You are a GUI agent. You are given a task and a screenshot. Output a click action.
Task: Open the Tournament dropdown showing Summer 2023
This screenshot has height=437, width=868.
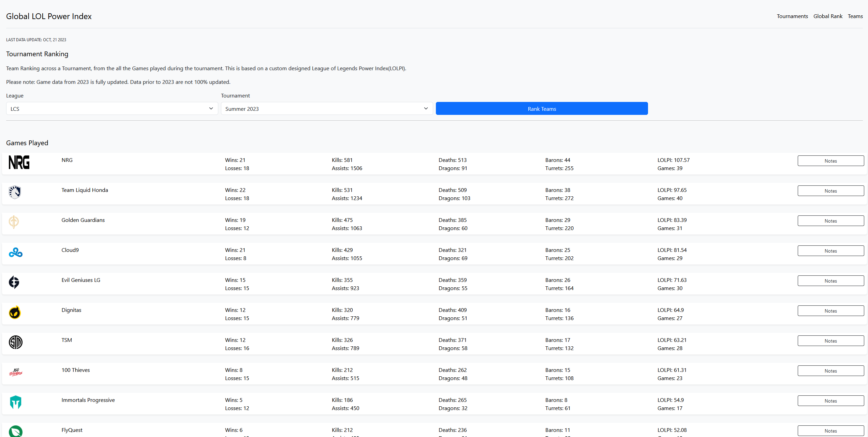(x=327, y=109)
